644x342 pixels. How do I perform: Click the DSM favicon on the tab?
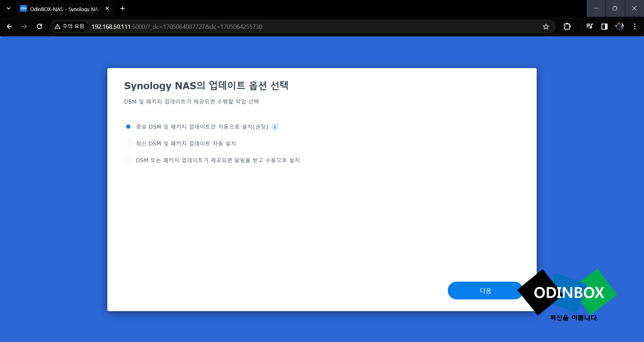point(23,9)
